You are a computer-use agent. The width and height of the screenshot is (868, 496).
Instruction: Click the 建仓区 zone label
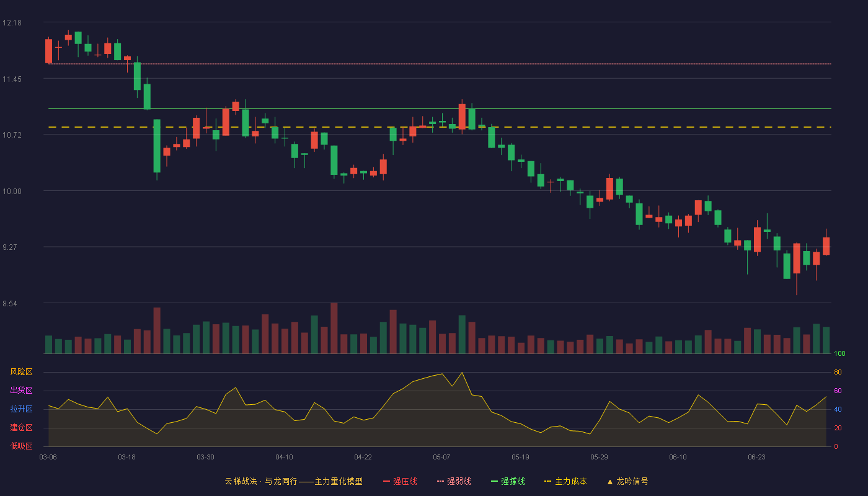tap(21, 428)
